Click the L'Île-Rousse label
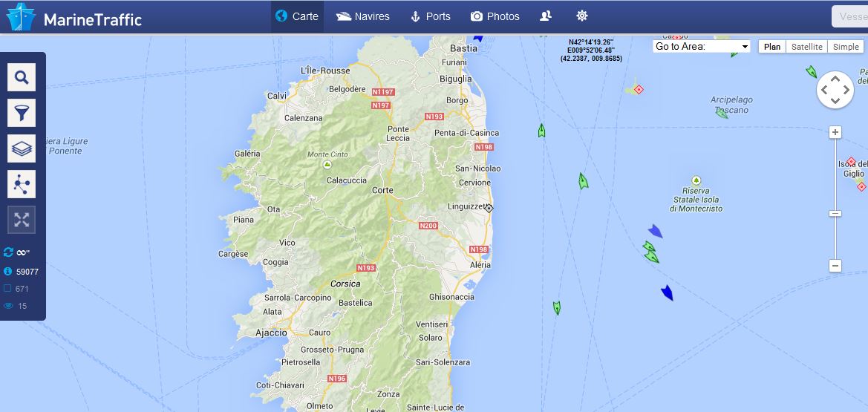Viewport: 868px width, 412px height. [325, 71]
